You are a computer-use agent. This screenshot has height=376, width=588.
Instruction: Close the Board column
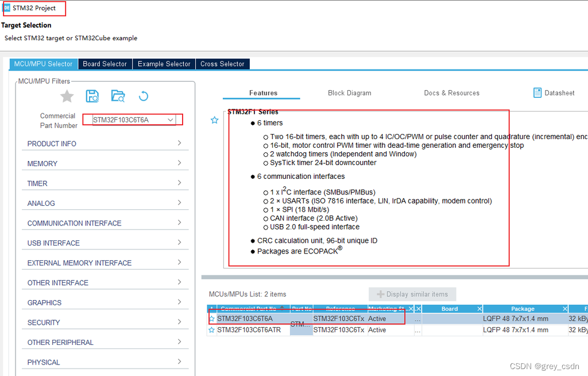tap(479, 309)
